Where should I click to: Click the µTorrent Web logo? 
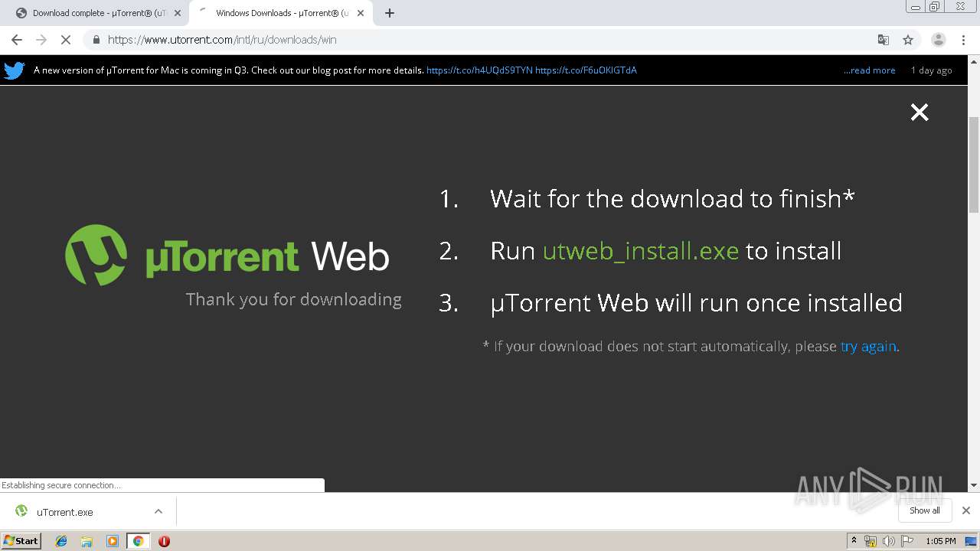click(227, 255)
